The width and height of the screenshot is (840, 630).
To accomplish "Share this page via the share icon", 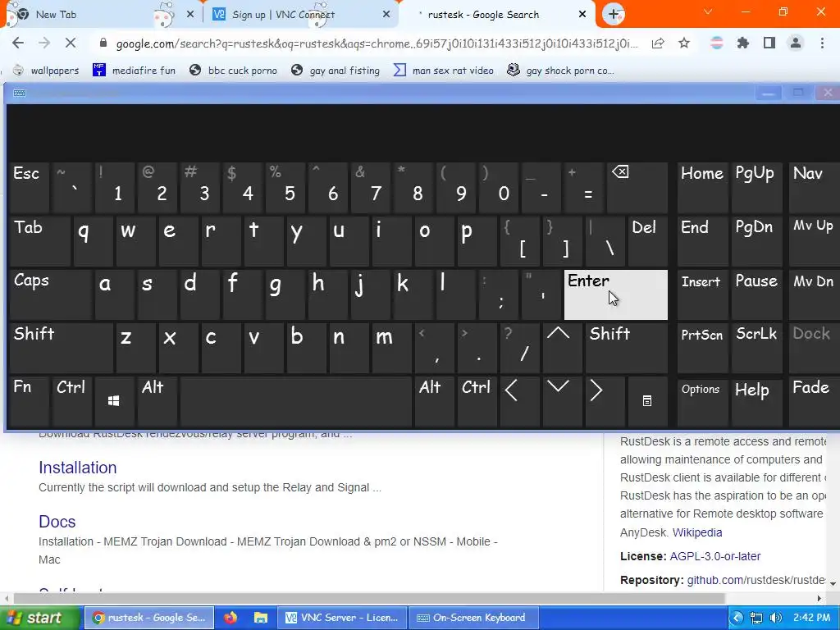I will (x=658, y=43).
